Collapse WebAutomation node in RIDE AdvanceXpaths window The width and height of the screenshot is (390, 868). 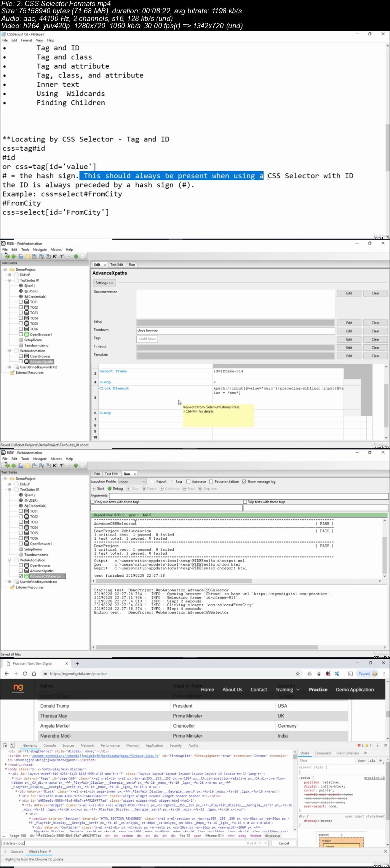click(10, 351)
